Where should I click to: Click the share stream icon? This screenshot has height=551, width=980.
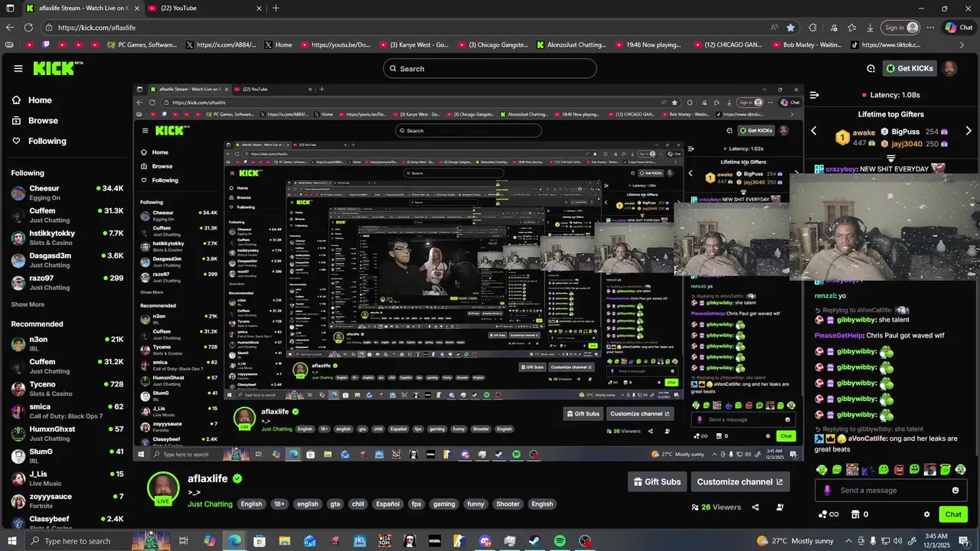coord(755,507)
